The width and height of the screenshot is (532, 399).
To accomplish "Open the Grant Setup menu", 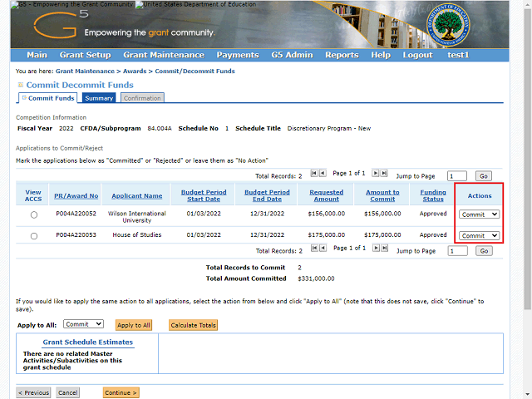I will (85, 55).
